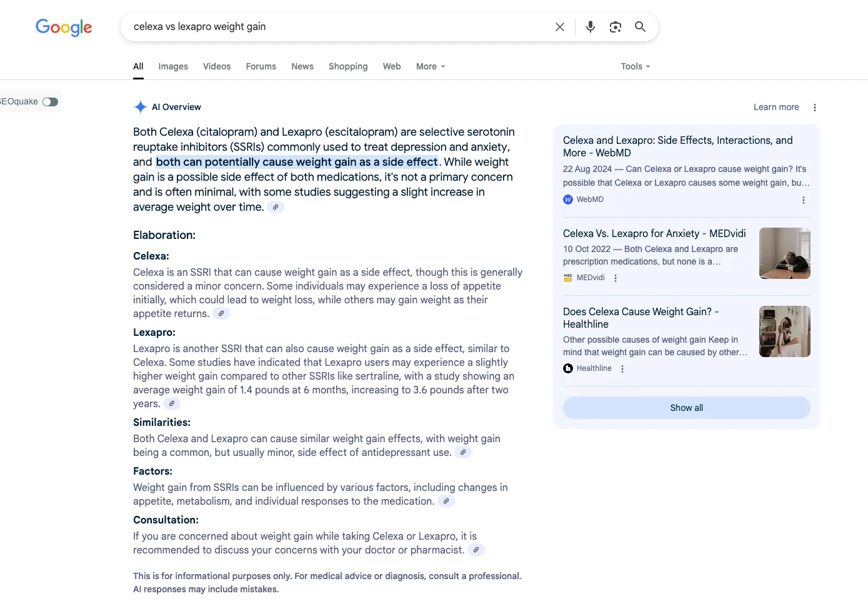This screenshot has width=868, height=601.
Task: Open AI Overview three-dot options menu
Action: tap(814, 108)
